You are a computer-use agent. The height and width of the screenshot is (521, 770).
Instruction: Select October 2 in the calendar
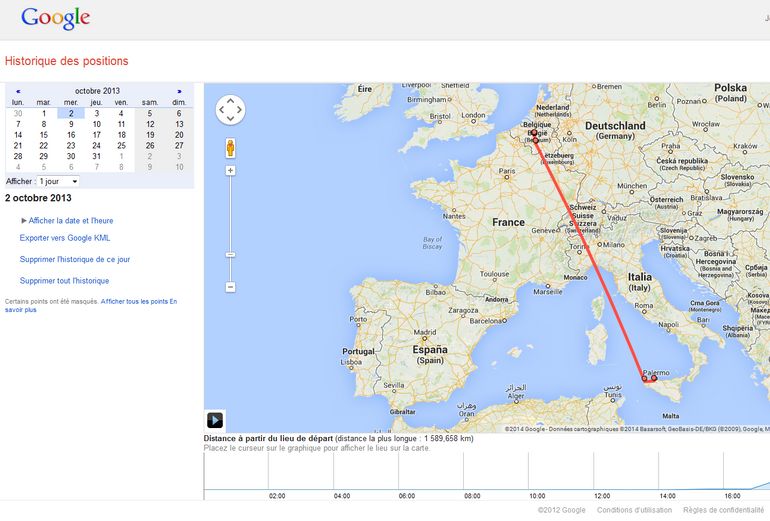[x=71, y=113]
